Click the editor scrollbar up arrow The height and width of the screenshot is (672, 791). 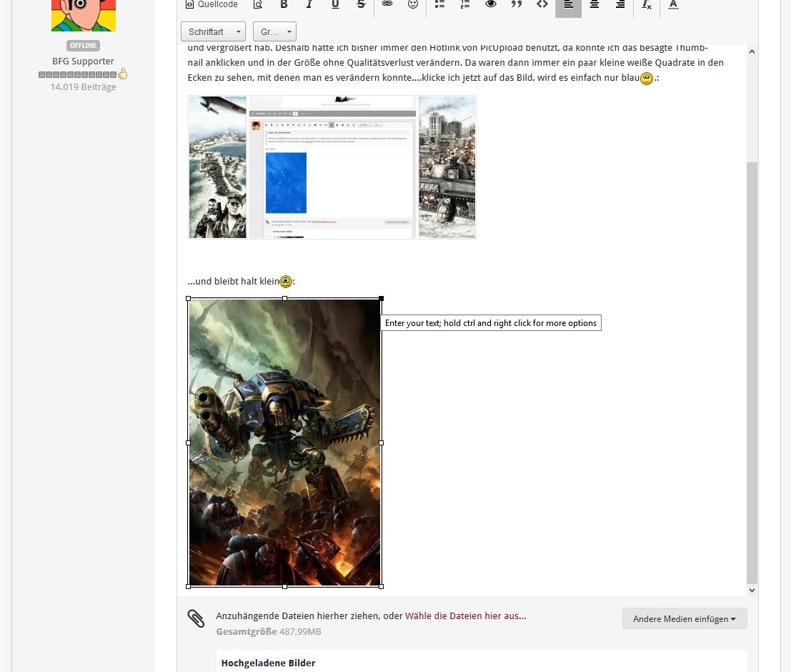[x=752, y=51]
